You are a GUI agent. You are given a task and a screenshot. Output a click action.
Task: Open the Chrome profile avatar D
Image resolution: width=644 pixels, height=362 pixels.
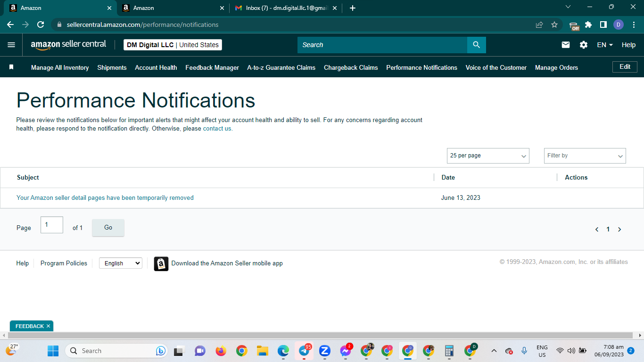(x=619, y=25)
